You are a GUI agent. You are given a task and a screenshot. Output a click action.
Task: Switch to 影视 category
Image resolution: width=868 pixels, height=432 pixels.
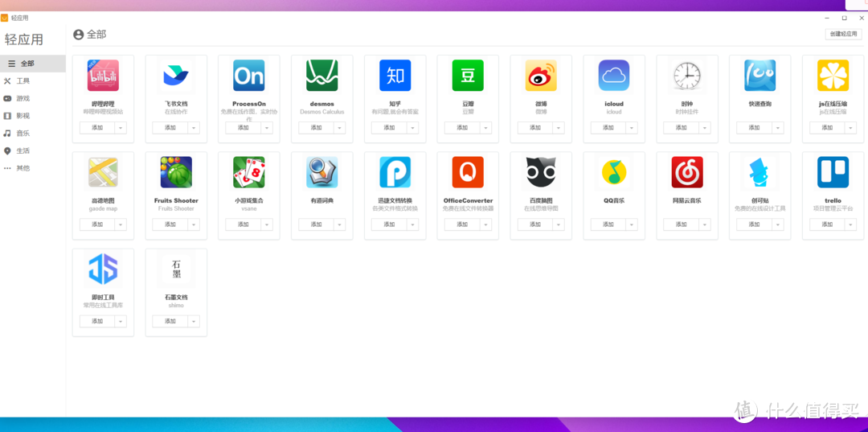[33, 116]
